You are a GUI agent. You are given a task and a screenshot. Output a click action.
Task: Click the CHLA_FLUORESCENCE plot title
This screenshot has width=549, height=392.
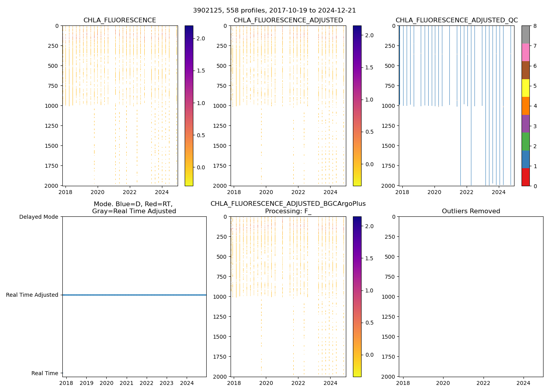click(x=120, y=20)
